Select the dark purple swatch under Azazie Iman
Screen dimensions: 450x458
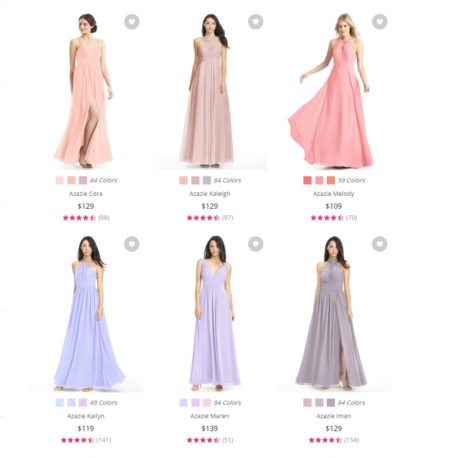pyautogui.click(x=331, y=403)
